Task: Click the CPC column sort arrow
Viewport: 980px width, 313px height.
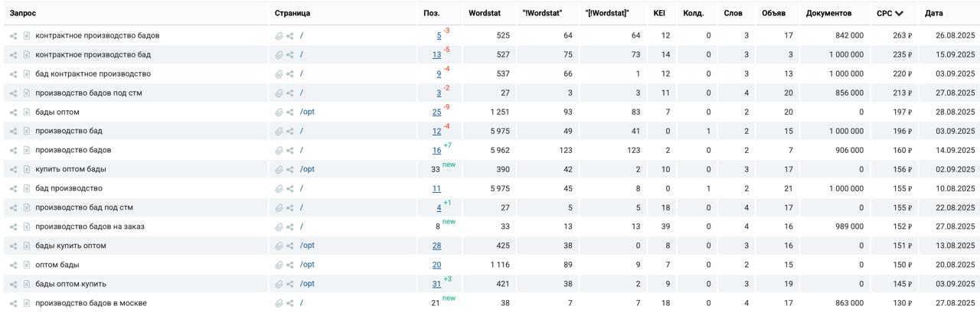Action: [899, 14]
